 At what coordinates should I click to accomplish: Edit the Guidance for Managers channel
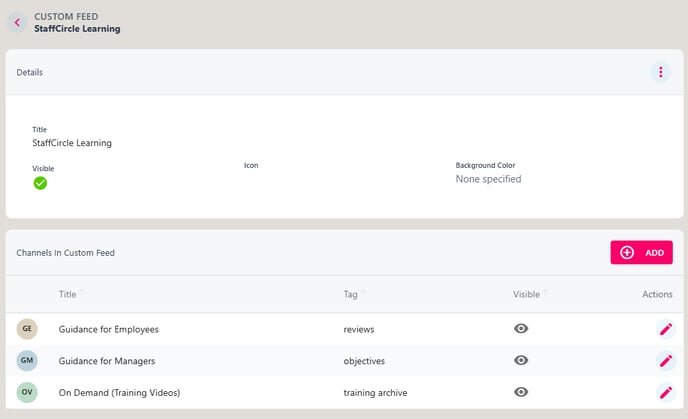coord(666,360)
